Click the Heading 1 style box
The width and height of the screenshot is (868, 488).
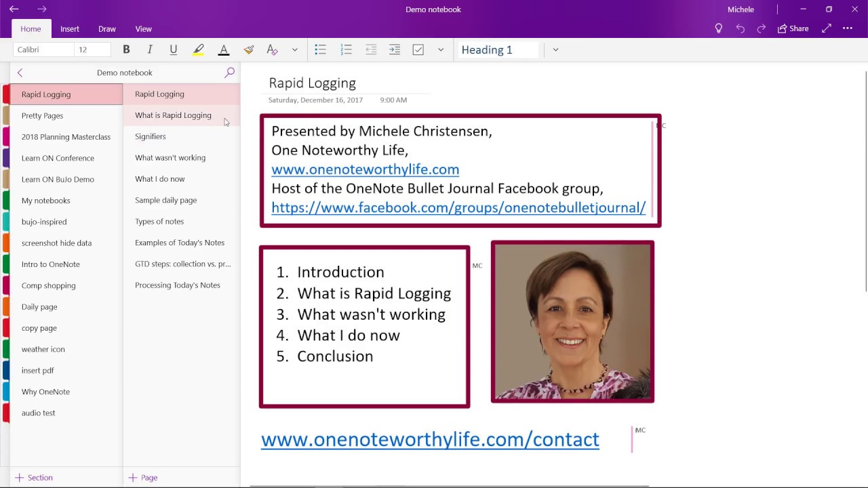499,49
